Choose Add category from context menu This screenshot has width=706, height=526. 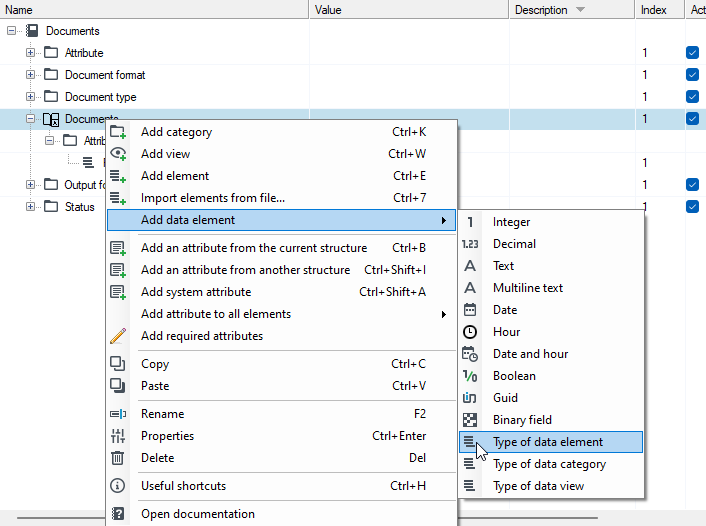281,132
